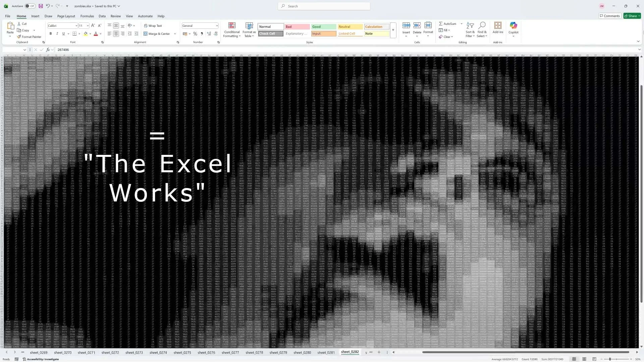Click the Find & Select magnifier
644x362 pixels.
482,25
